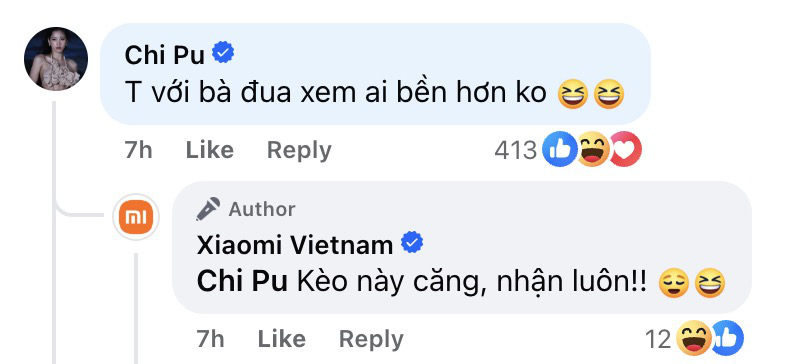
Task: Click the Chi Pu mention in Xiaomi's reply
Action: tap(242, 282)
